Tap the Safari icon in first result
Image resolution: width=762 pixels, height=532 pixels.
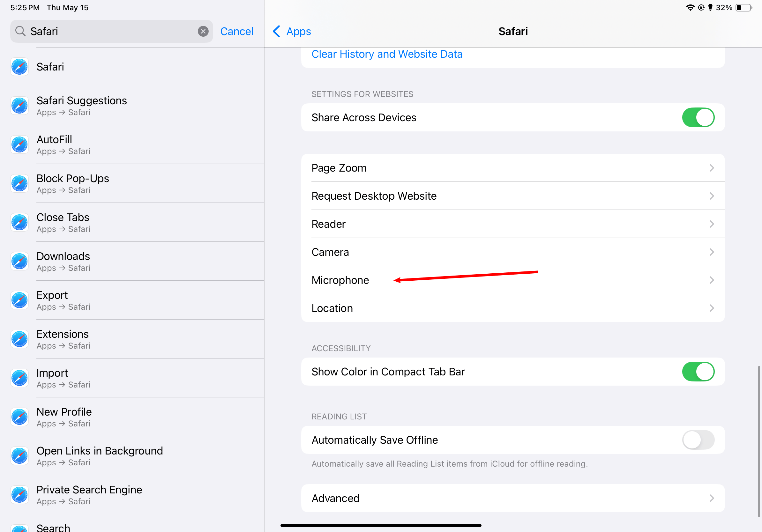19,67
